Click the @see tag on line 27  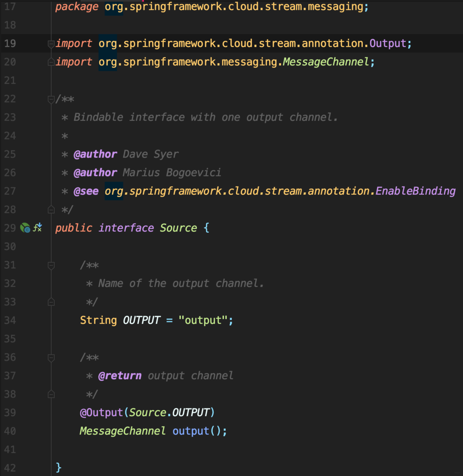coord(86,191)
